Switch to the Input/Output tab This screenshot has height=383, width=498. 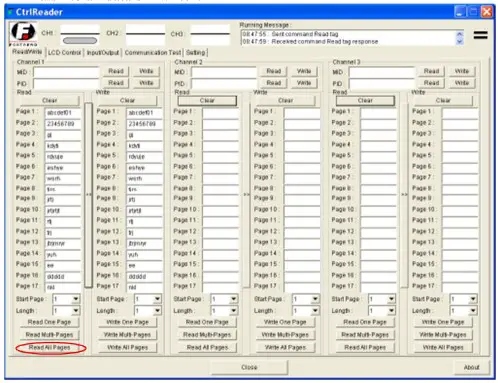point(103,53)
